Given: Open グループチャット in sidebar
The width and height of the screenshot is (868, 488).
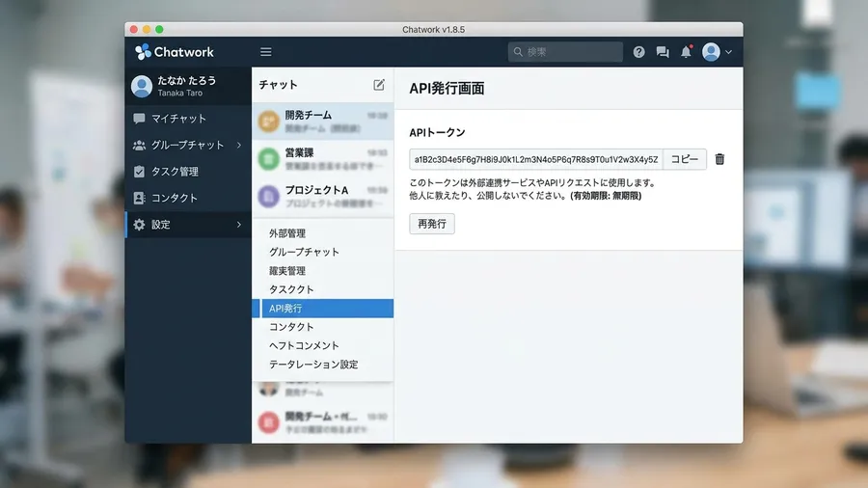Looking at the screenshot, I should point(188,145).
